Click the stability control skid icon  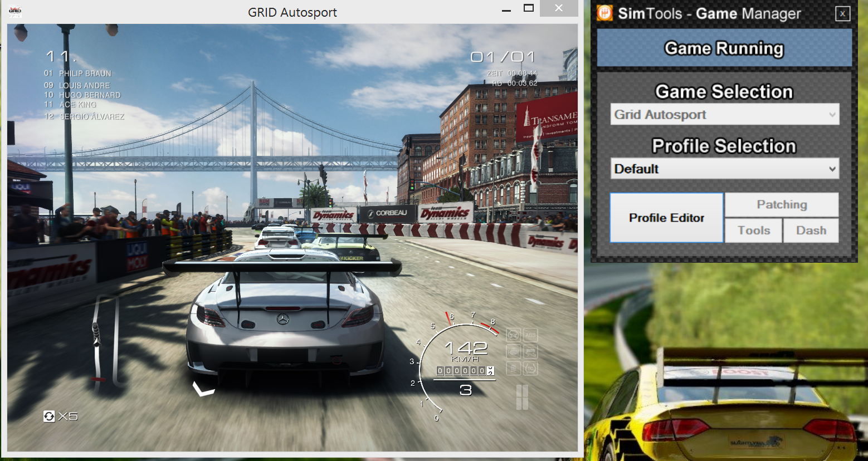tap(531, 352)
